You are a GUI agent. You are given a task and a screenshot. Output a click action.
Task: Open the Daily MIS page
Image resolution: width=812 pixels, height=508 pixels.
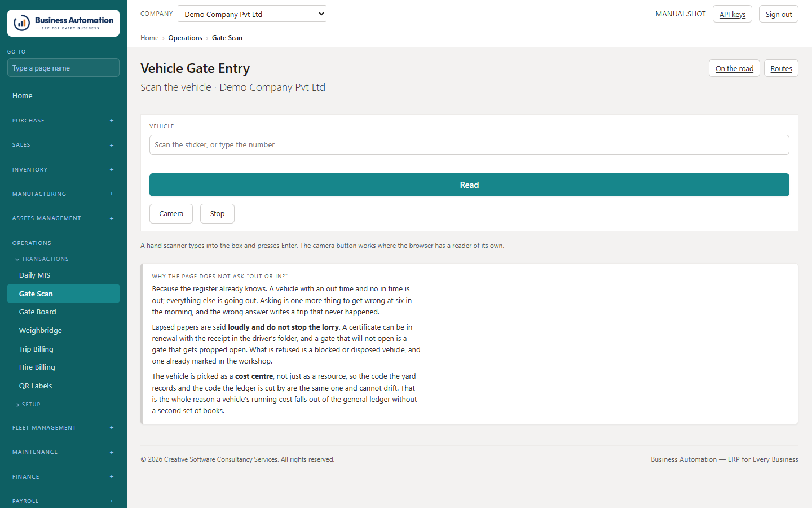63,275
